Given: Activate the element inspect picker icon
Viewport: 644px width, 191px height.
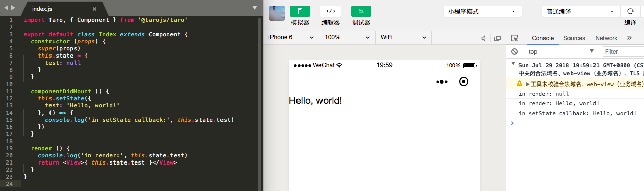Looking at the screenshot, I should tap(515, 38).
